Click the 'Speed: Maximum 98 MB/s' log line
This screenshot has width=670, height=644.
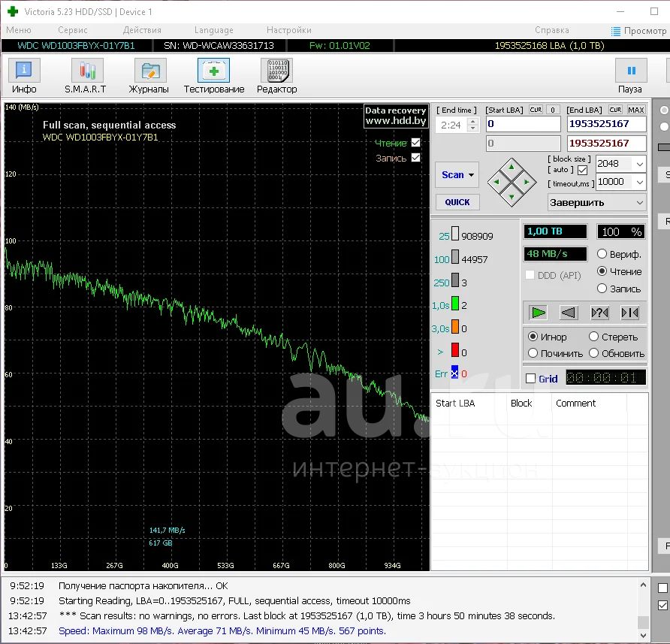pyautogui.click(x=222, y=630)
